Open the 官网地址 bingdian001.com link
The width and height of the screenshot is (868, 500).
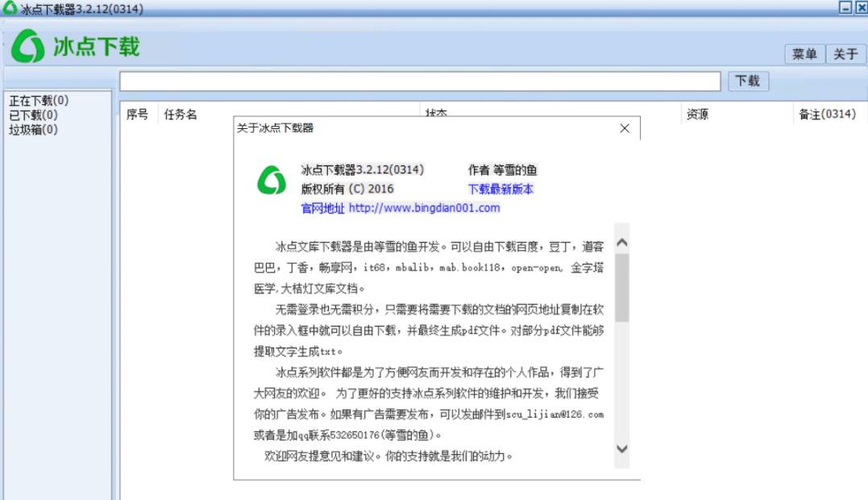401,208
